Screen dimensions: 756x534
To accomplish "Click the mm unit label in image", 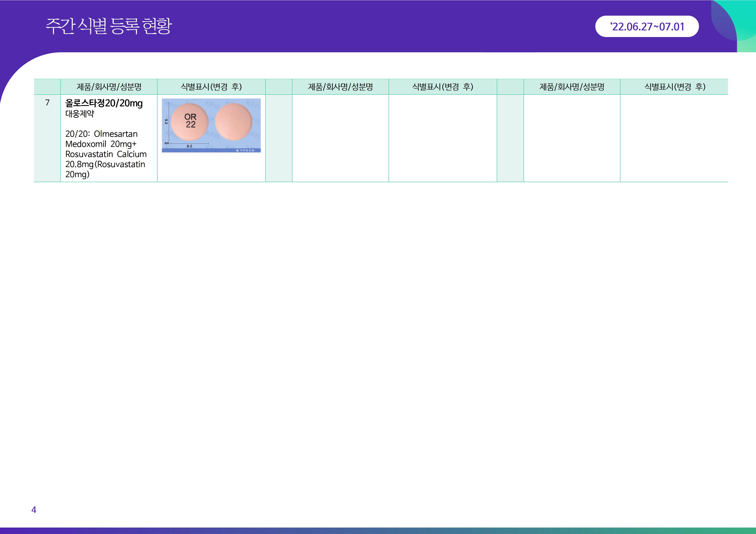I will tap(167, 143).
